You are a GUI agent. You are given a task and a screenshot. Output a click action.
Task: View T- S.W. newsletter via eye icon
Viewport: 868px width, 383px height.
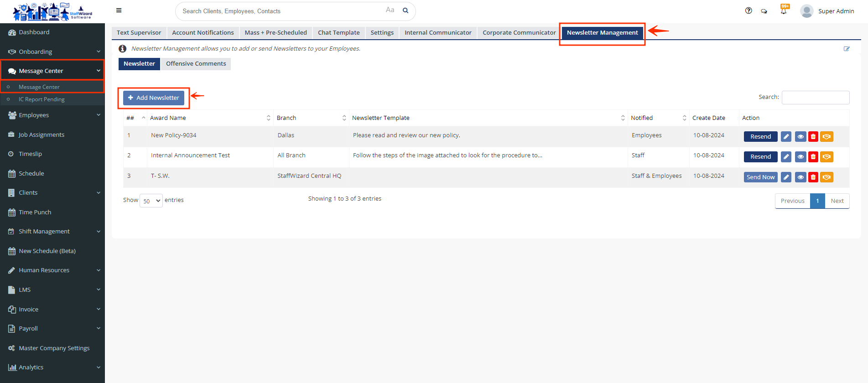(800, 177)
